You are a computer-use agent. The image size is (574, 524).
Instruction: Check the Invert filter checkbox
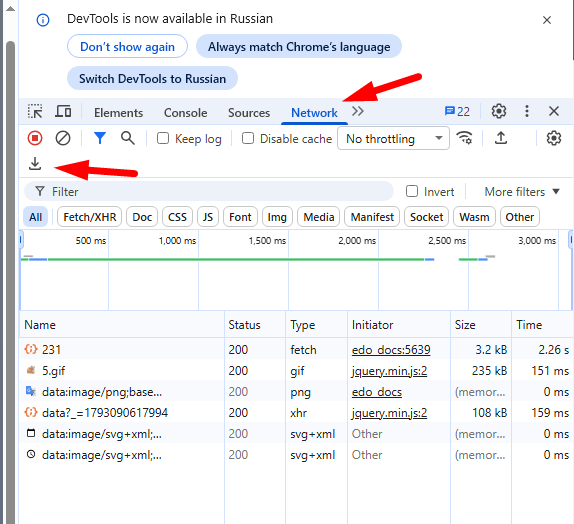pos(412,191)
